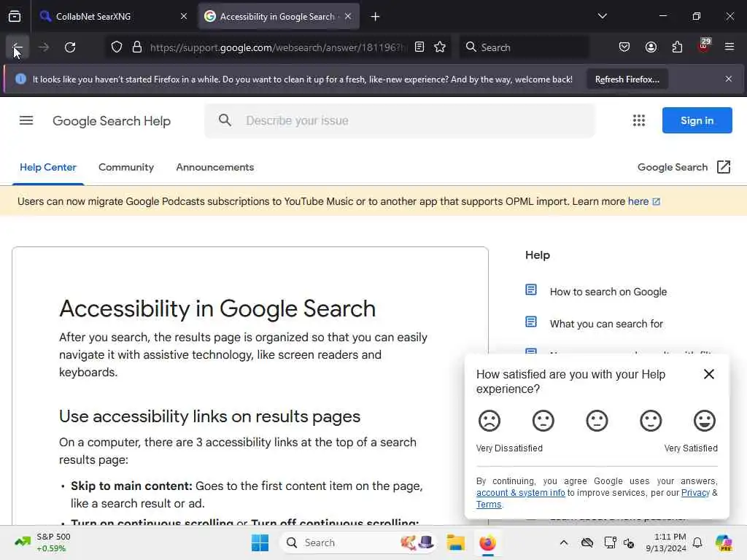The height and width of the screenshot is (560, 747).
Task: Open the Google Help main menu hamburger
Action: click(x=26, y=120)
